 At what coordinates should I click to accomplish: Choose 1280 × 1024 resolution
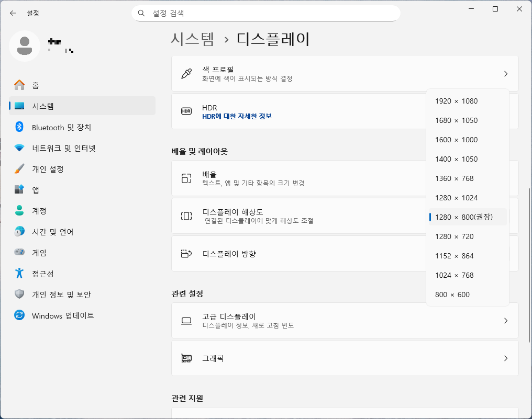pos(468,198)
